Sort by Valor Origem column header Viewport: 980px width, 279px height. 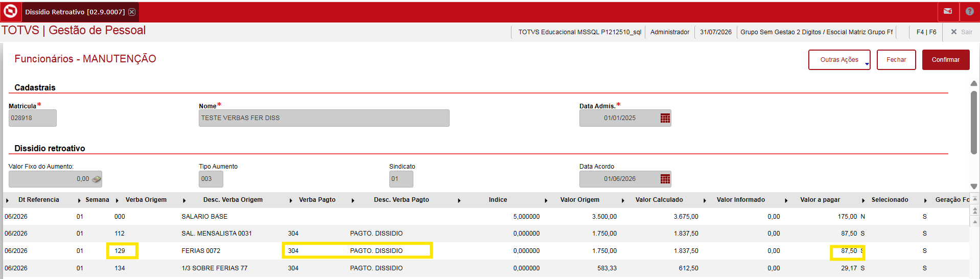point(580,200)
